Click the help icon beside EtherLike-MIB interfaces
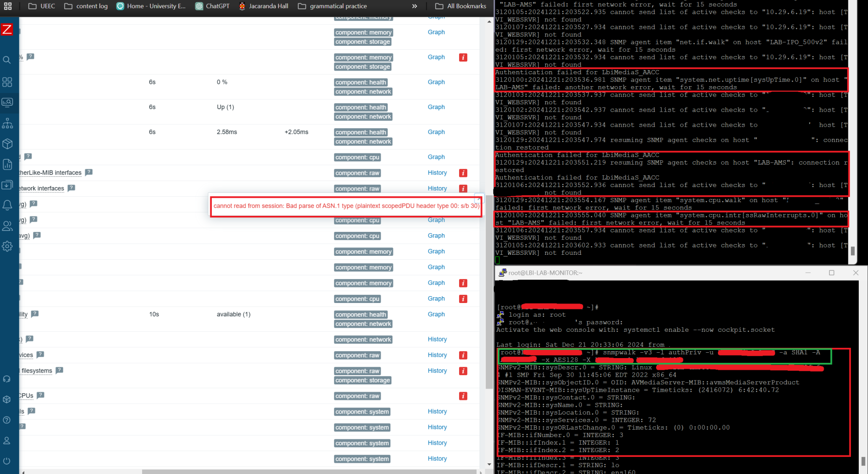 pos(89,172)
